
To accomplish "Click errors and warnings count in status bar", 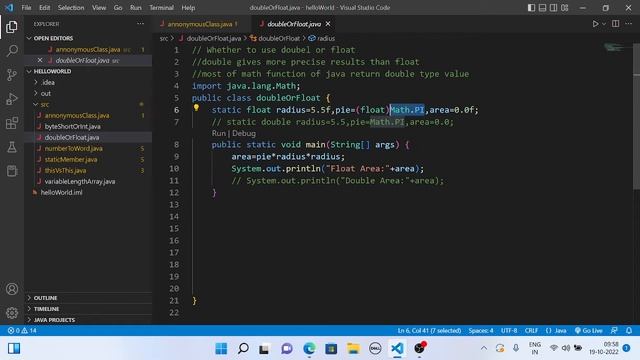I will click(22, 331).
